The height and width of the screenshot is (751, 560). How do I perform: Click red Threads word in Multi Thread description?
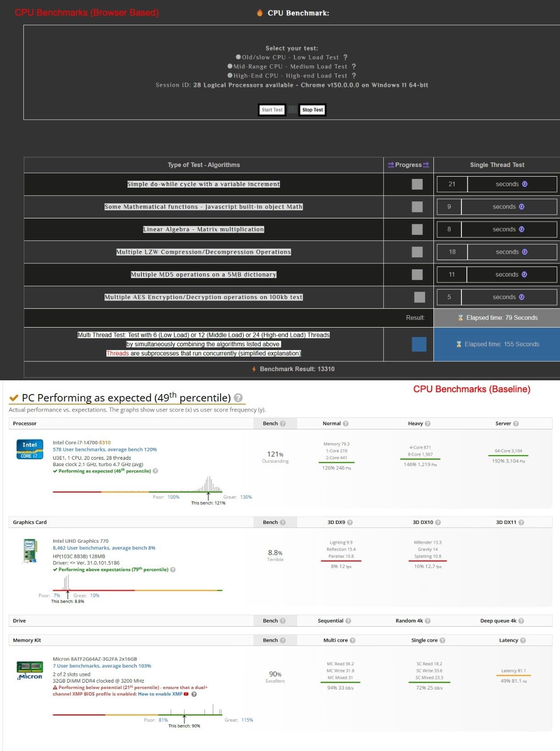point(117,353)
